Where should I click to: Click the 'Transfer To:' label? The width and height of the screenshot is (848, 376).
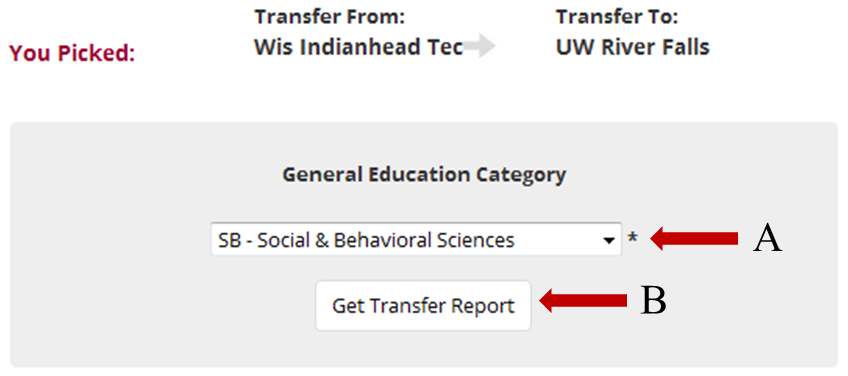[x=617, y=17]
